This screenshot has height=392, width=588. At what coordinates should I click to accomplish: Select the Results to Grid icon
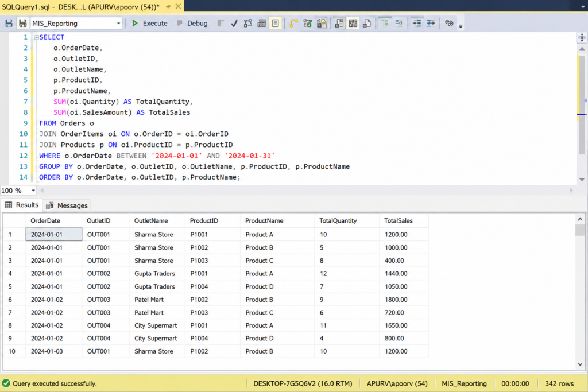tap(353, 23)
